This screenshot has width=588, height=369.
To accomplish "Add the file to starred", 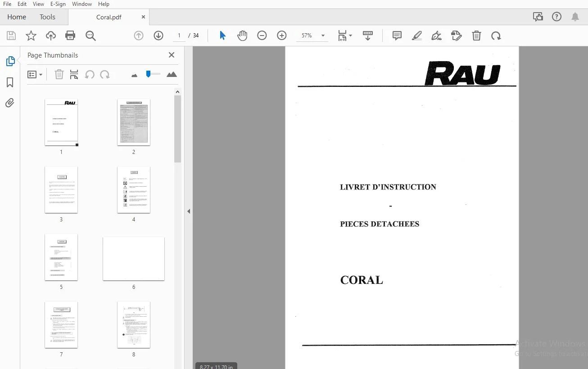I will (x=31, y=36).
